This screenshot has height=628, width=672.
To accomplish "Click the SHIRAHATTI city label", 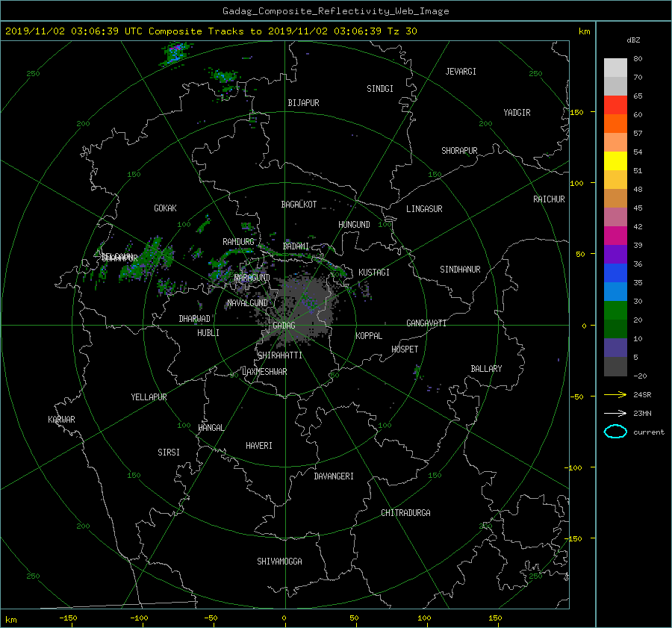I will [280, 355].
